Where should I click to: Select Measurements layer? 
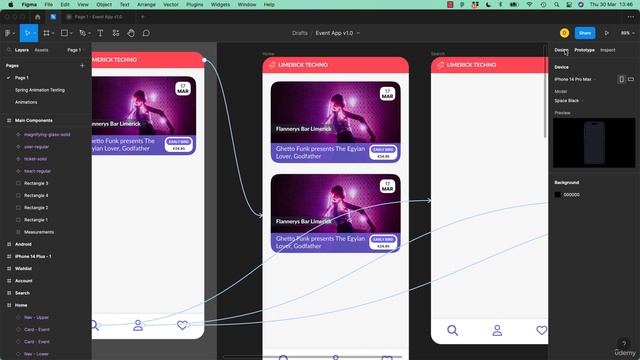click(39, 232)
